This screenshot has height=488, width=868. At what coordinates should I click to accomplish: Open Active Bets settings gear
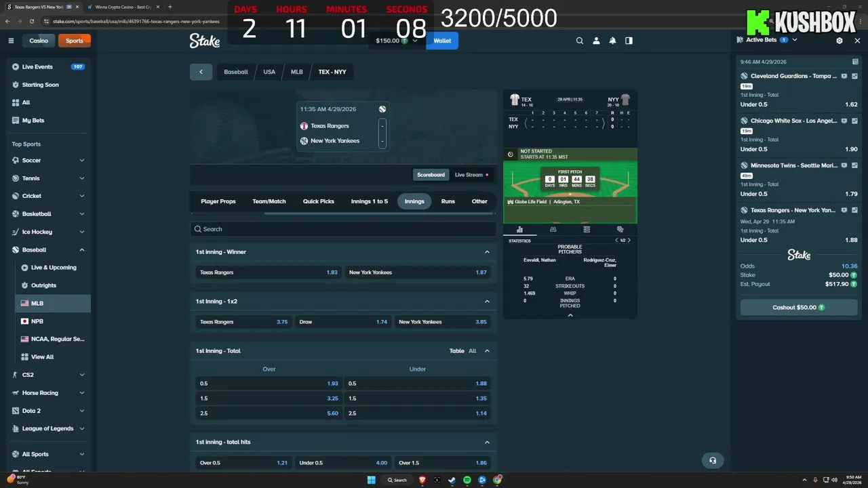point(840,41)
